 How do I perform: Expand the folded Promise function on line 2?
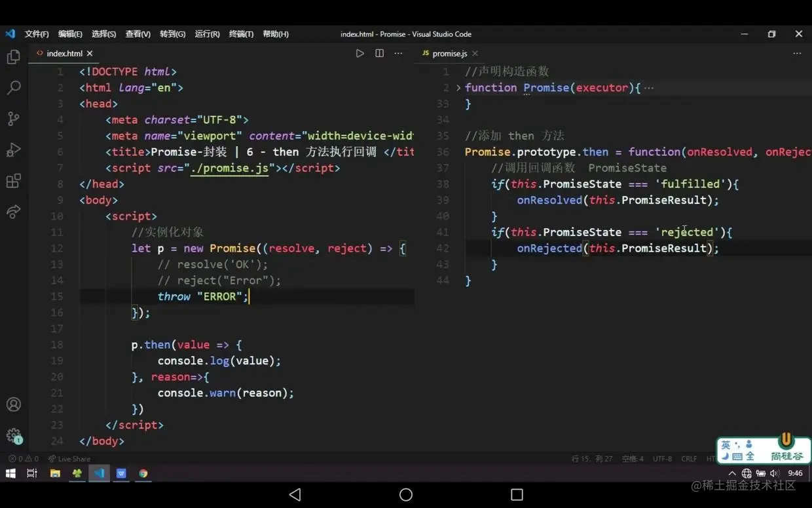(458, 87)
